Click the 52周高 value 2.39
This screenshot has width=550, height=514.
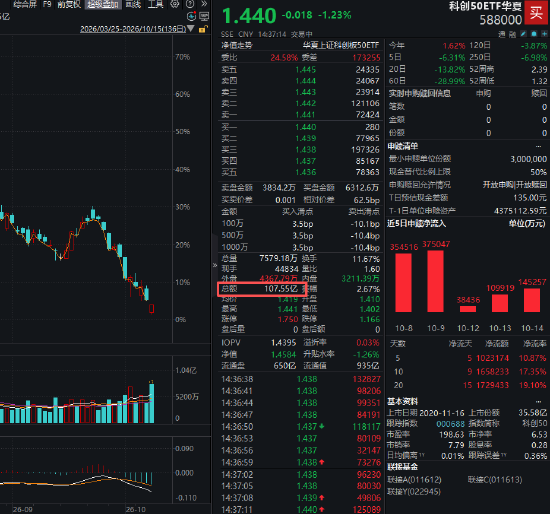pos(539,69)
